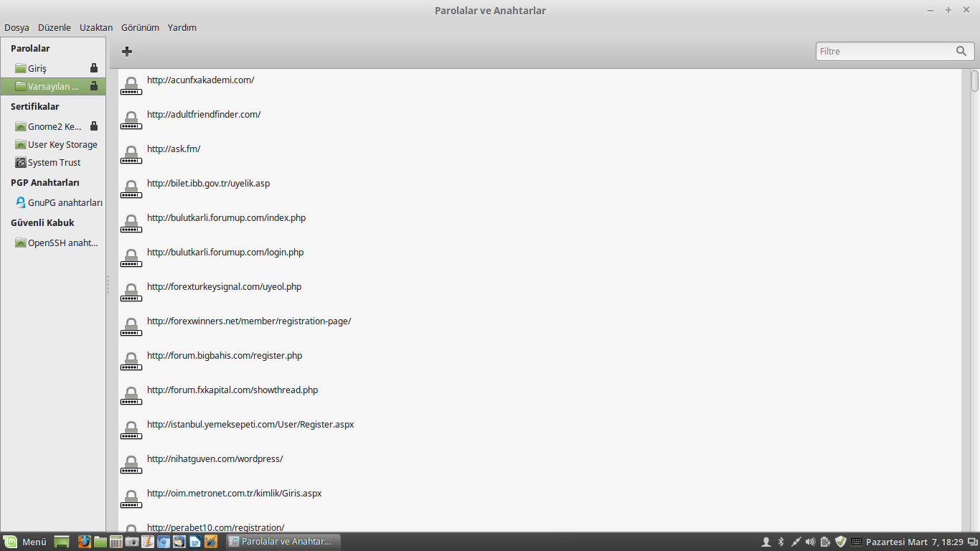Click the user account icon in the tray
Image resolution: width=980 pixels, height=551 pixels.
click(x=766, y=542)
